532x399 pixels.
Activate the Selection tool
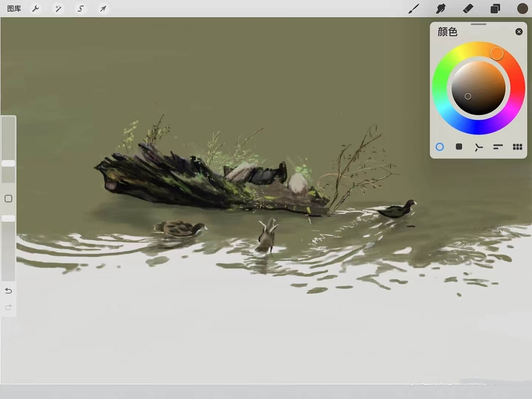(81, 8)
